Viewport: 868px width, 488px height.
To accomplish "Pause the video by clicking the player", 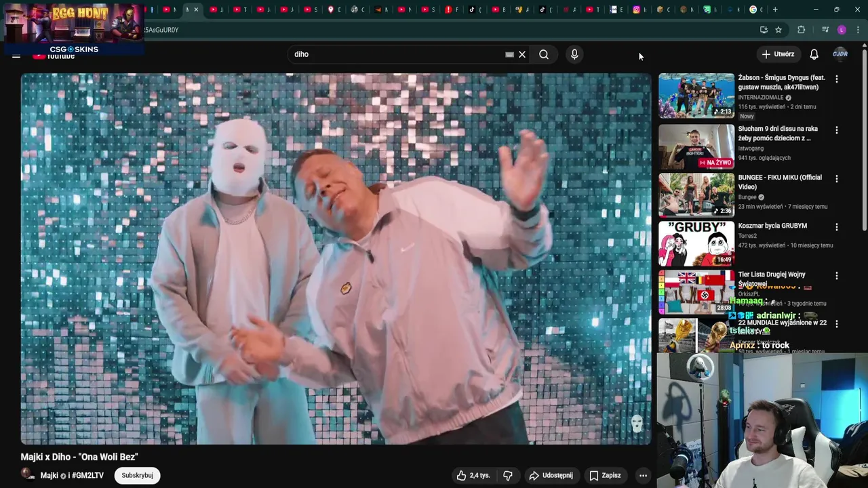I will [336, 259].
